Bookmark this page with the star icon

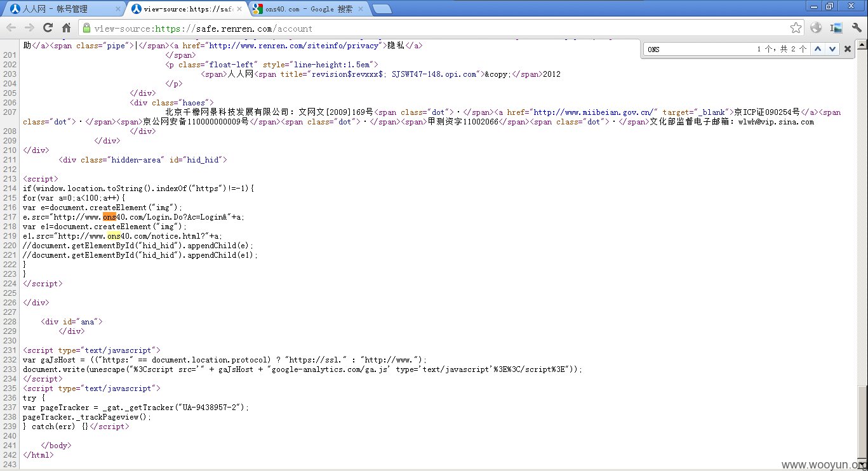[x=796, y=28]
